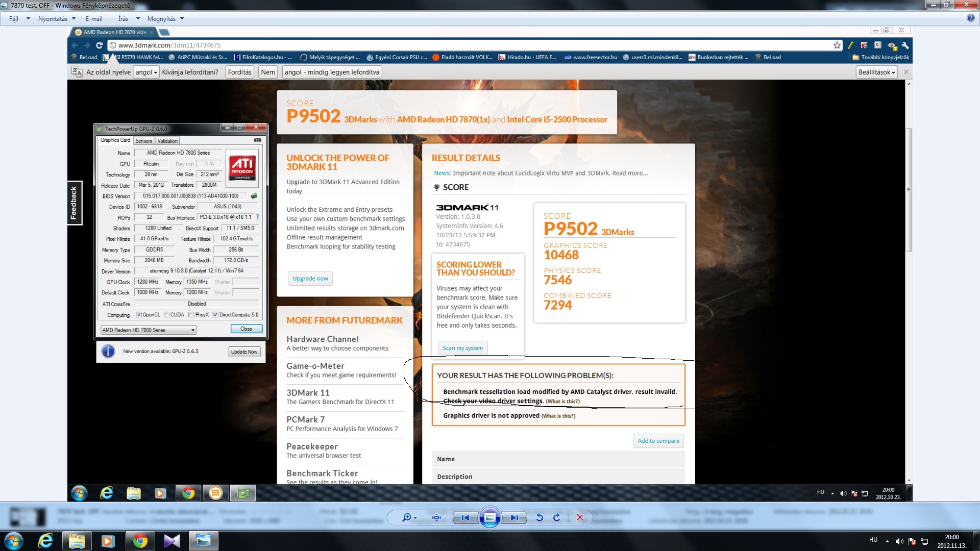The width and height of the screenshot is (980, 551).
Task: Switch to GPU-Z Validation tab
Action: 167,141
